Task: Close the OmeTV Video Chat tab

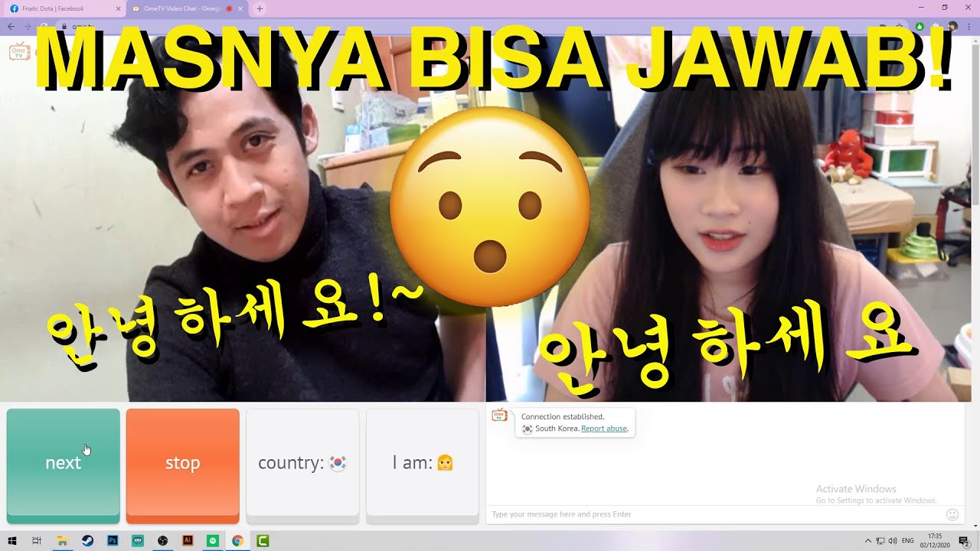Action: 241,8
